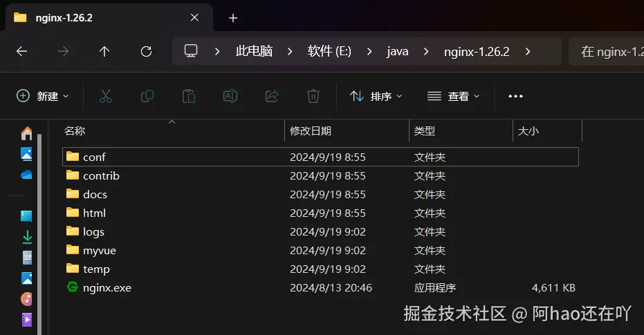Click the sidebar vertical scrollbar

(39, 233)
